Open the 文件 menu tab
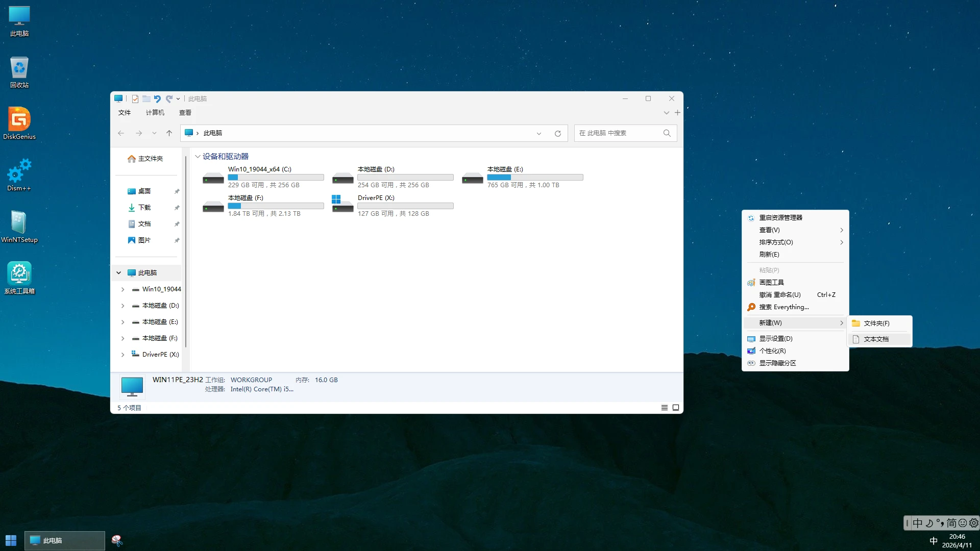This screenshot has height=551, width=980. (x=125, y=113)
